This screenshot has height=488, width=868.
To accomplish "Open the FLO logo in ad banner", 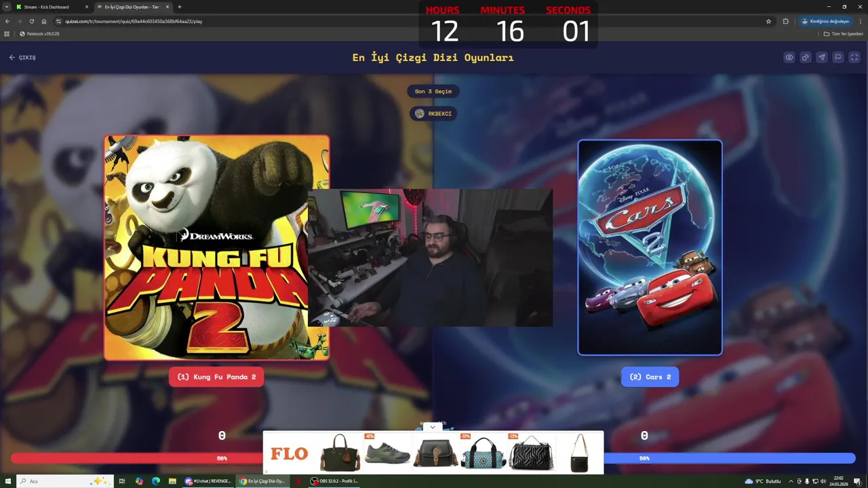I will [289, 453].
